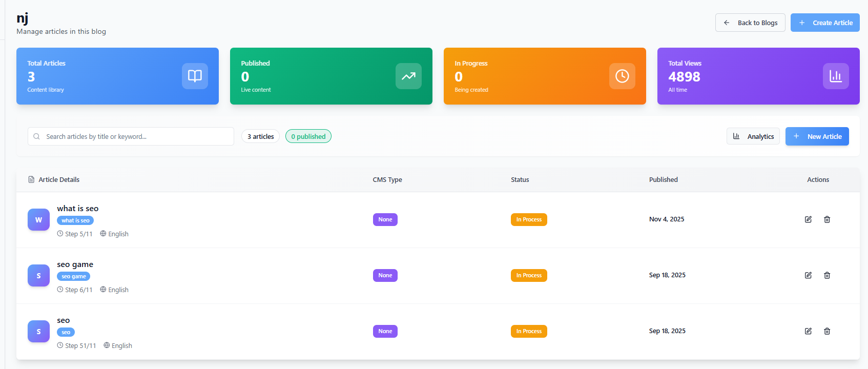Click the W avatar thumbnail
The height and width of the screenshot is (369, 868).
38,220
